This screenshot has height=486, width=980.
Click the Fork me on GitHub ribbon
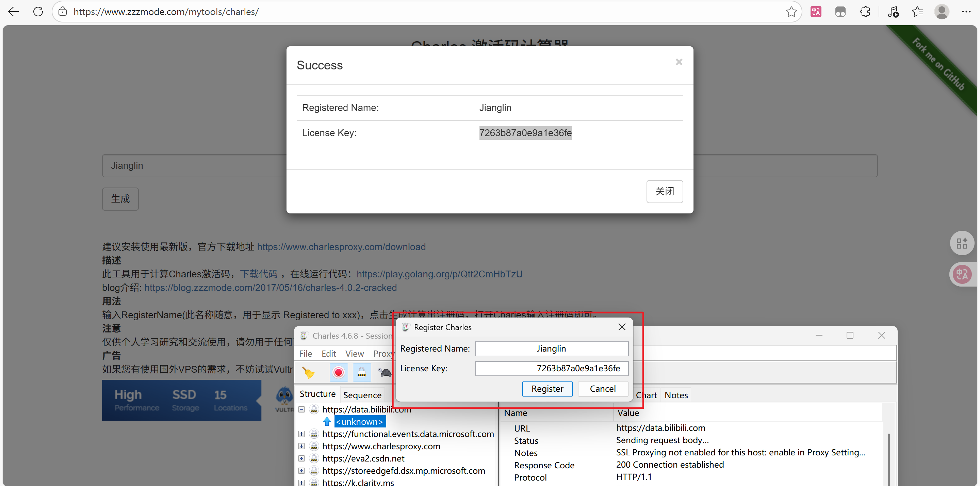tap(938, 65)
